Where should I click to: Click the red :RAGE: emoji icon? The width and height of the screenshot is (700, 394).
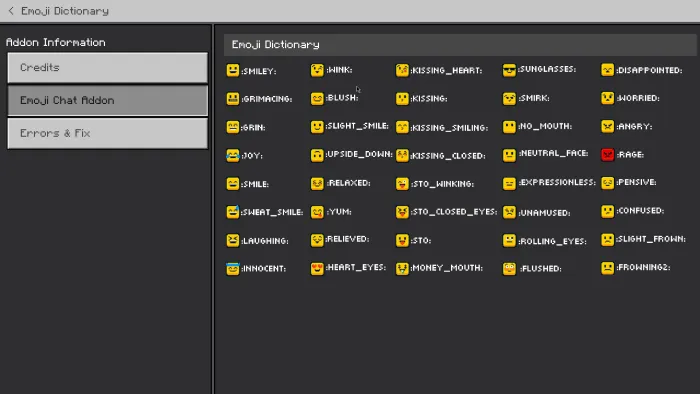pos(608,154)
